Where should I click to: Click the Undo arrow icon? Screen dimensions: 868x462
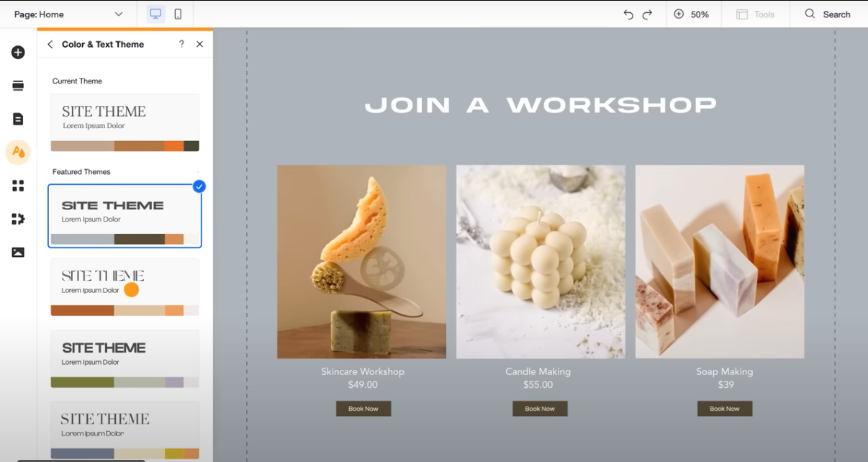pyautogui.click(x=628, y=14)
